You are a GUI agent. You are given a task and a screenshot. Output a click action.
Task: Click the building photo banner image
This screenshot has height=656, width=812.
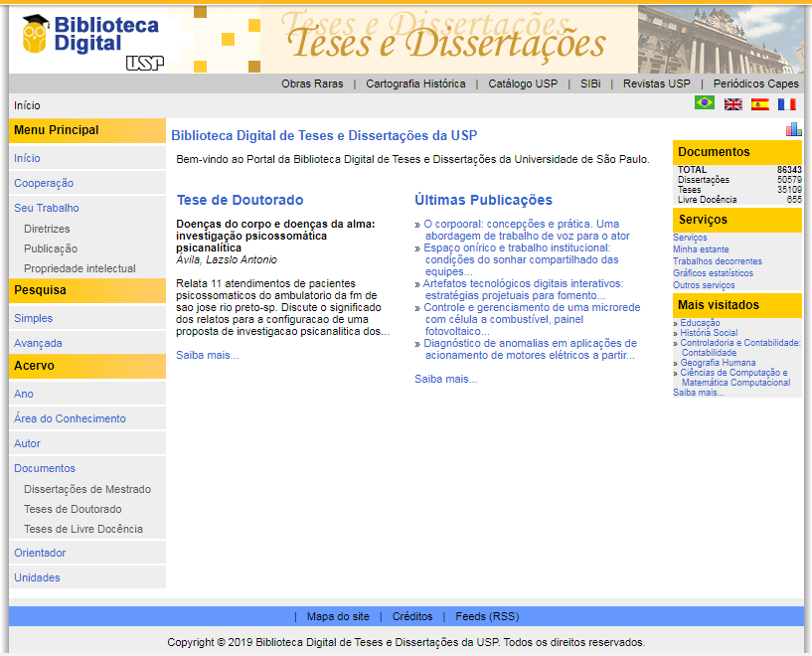721,40
